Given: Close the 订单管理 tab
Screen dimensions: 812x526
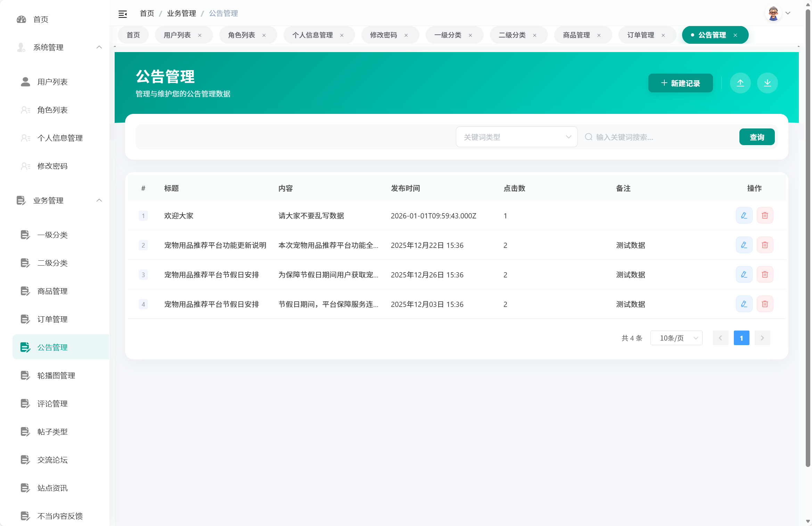Looking at the screenshot, I should pos(663,35).
